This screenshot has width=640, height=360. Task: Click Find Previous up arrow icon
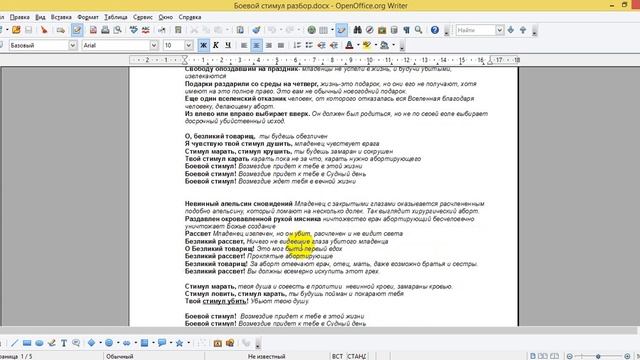(x=523, y=30)
